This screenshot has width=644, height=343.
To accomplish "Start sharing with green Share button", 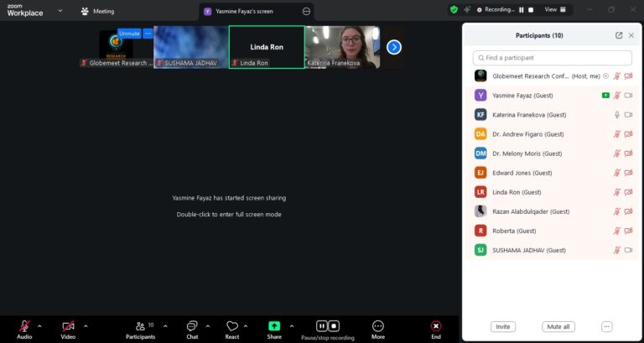I will (274, 326).
